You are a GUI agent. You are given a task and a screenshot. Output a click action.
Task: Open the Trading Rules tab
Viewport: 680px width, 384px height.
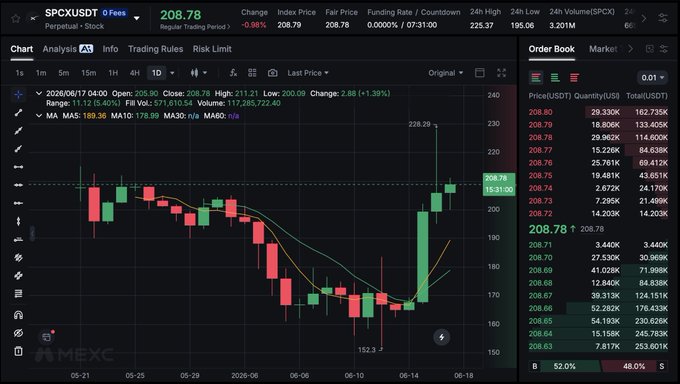pyautogui.click(x=155, y=49)
